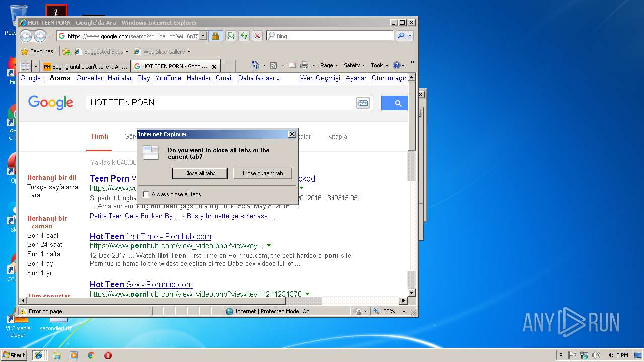Launch Chrome from the taskbar

pyautogui.click(x=91, y=355)
